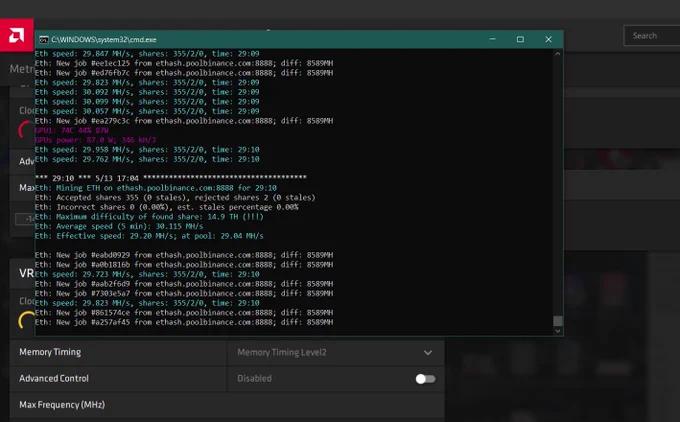The height and width of the screenshot is (422, 680).
Task: Close the cmd.exe window
Action: click(x=549, y=39)
